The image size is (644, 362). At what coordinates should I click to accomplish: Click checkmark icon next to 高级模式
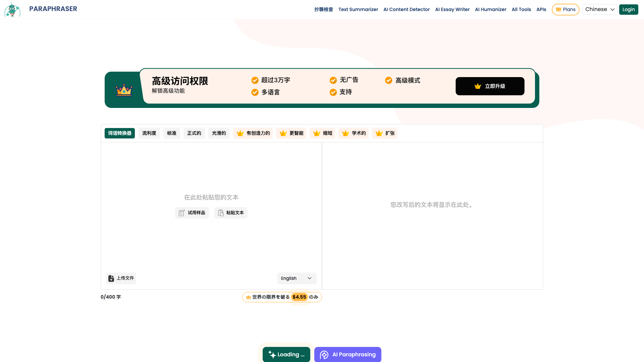coord(388,80)
